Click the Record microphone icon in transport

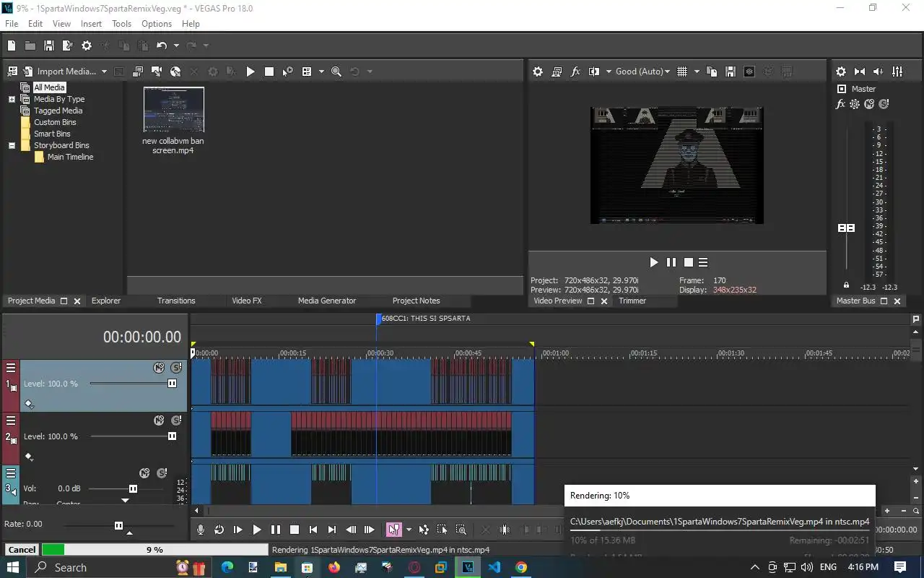pyautogui.click(x=201, y=530)
